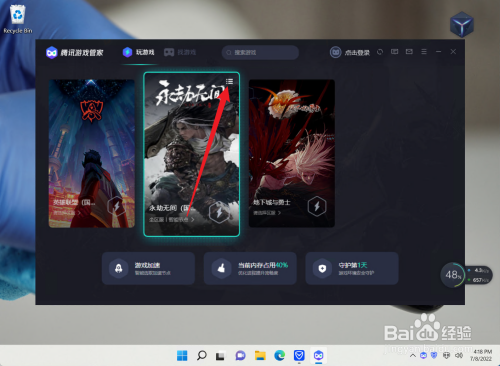Viewport: 500px width, 366px height.
Task: Click the memory usage optimization button
Action: tap(250, 268)
